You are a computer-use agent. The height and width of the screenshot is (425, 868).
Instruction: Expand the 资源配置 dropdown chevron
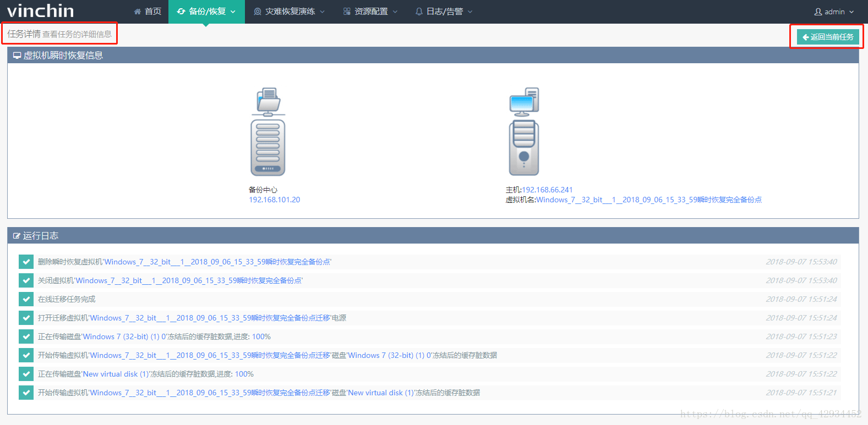click(395, 12)
